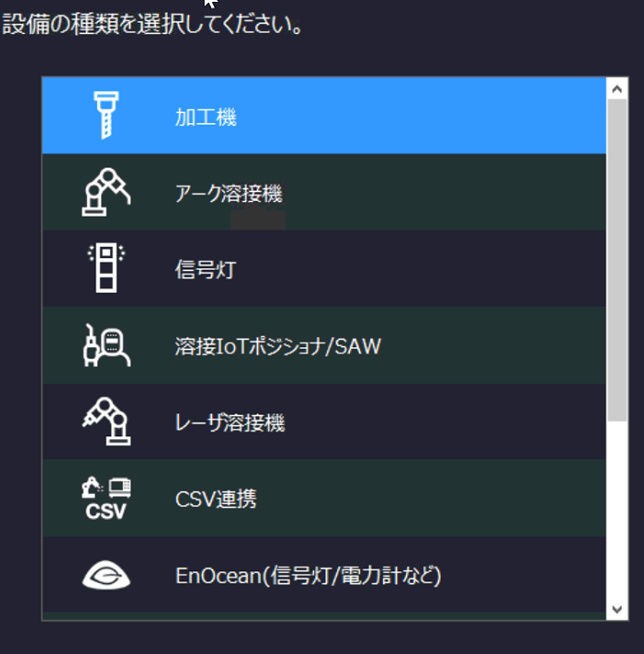644x654 pixels.
Task: Click the partially visible row below EnOcean
Action: 323,616
